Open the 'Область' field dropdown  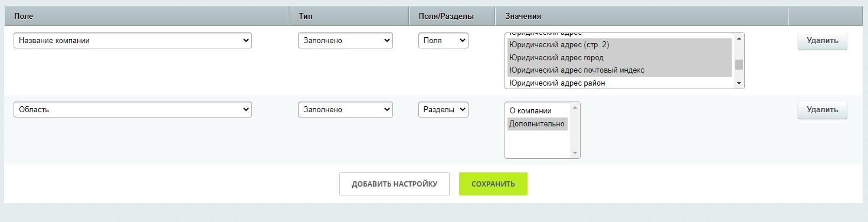(x=132, y=110)
